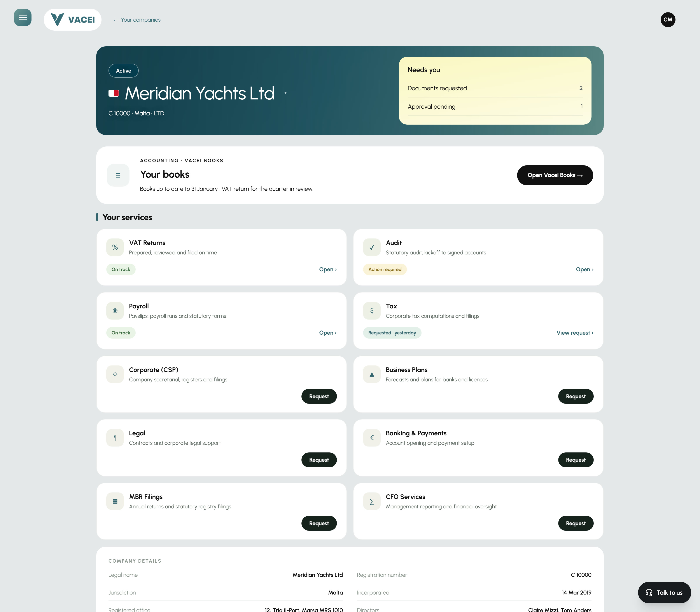Click the Documents requested row
The image size is (700, 612).
(x=495, y=88)
